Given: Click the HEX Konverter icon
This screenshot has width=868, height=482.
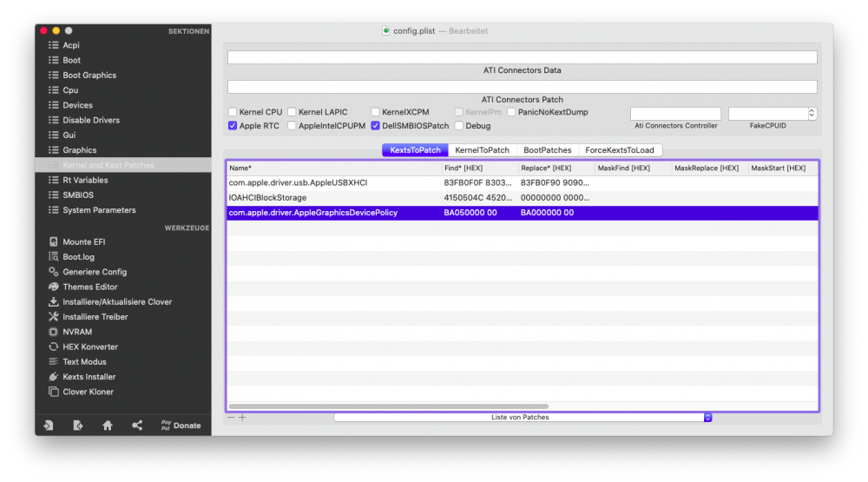Looking at the screenshot, I should pos(54,347).
